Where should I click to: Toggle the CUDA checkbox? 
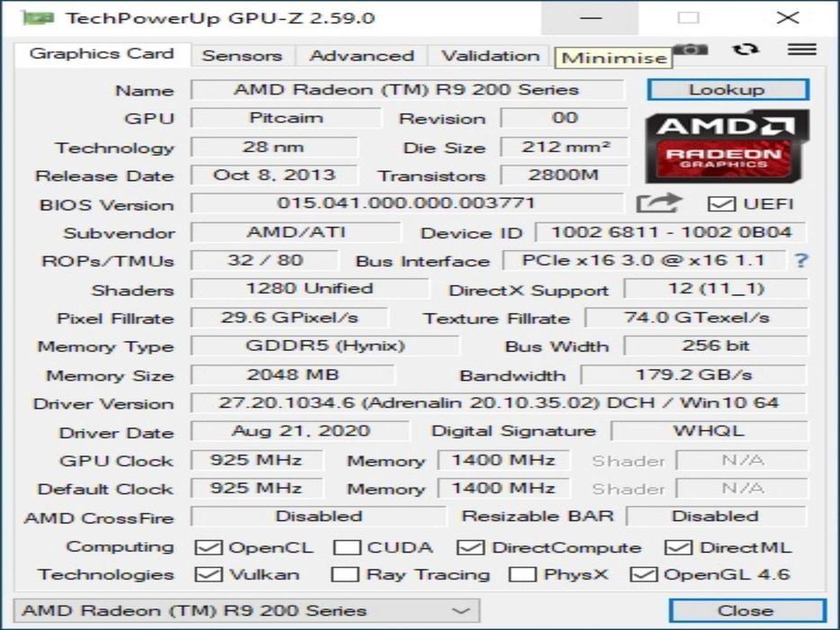click(x=347, y=547)
